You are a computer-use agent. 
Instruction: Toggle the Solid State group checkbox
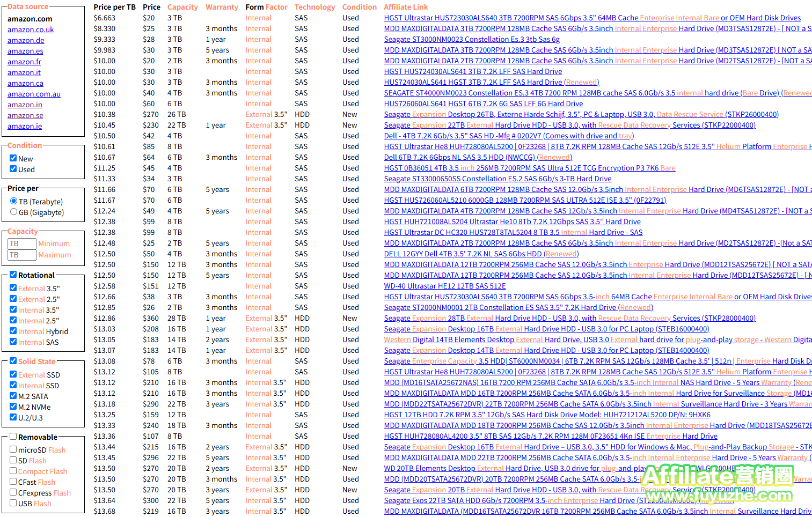coord(13,361)
